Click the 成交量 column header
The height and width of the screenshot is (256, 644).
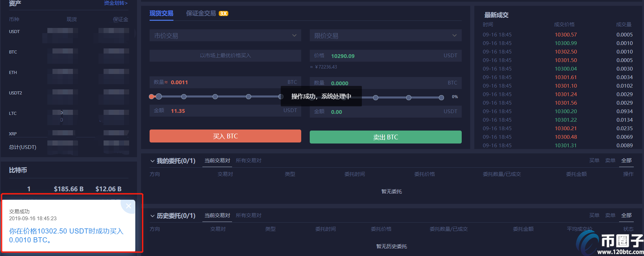[x=624, y=25]
